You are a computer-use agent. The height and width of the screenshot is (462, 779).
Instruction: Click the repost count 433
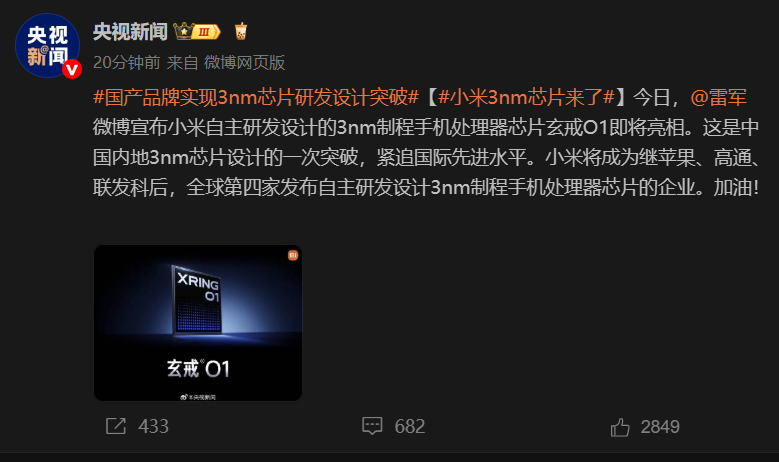tap(154, 427)
